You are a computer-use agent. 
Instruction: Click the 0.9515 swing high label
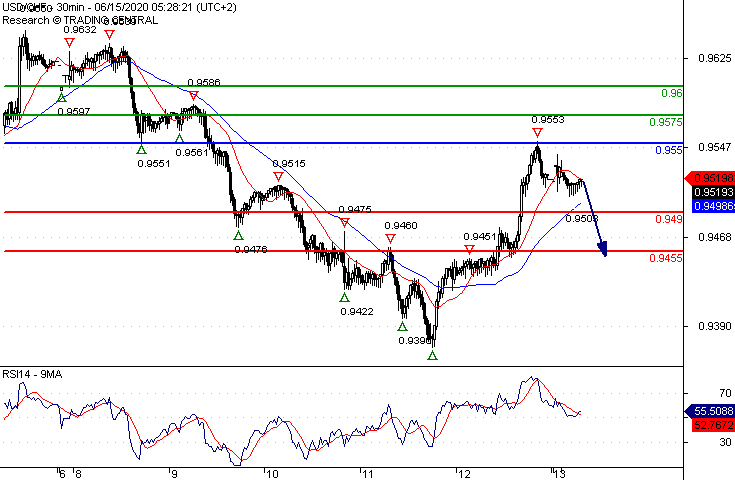point(289,164)
